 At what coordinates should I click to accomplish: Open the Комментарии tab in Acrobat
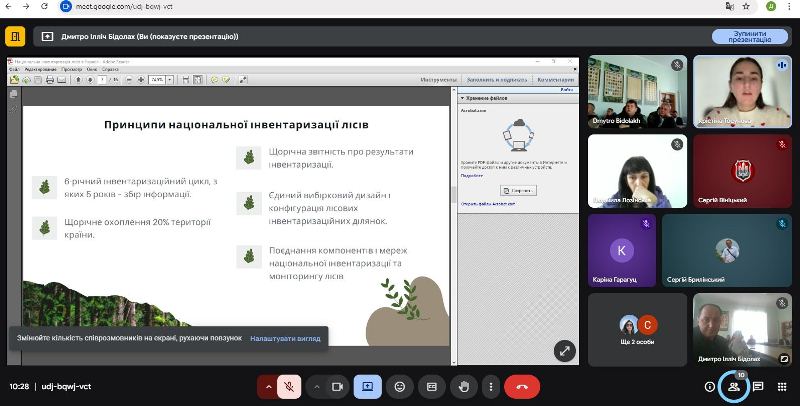pos(555,79)
